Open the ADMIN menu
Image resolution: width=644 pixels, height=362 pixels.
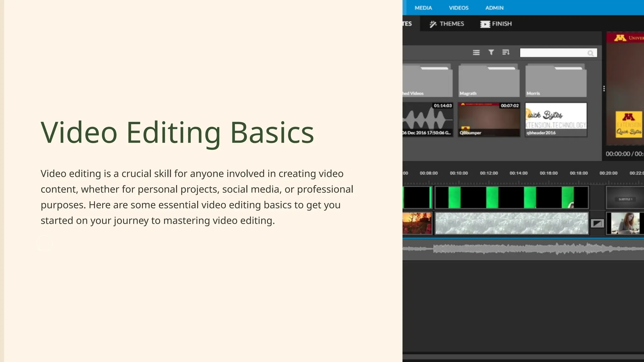494,8
